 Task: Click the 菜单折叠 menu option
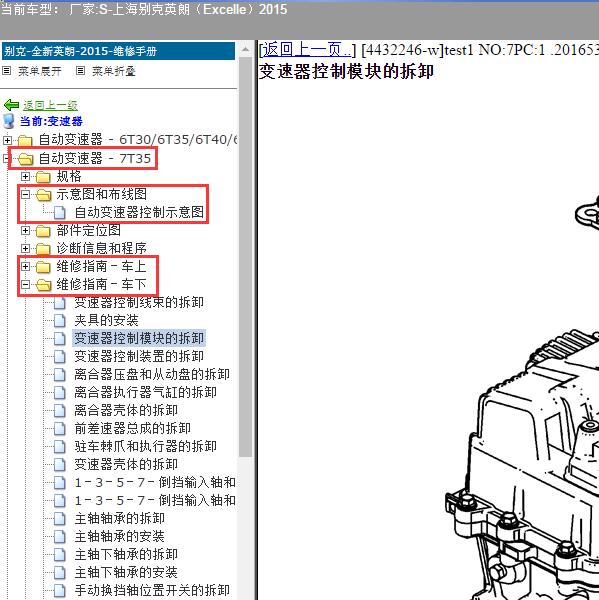tap(114, 71)
